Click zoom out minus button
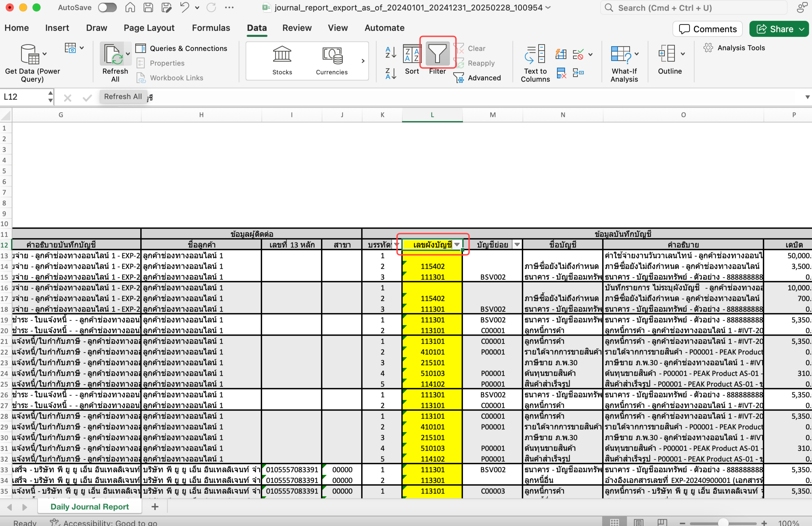This screenshot has height=526, width=812. tap(682, 523)
